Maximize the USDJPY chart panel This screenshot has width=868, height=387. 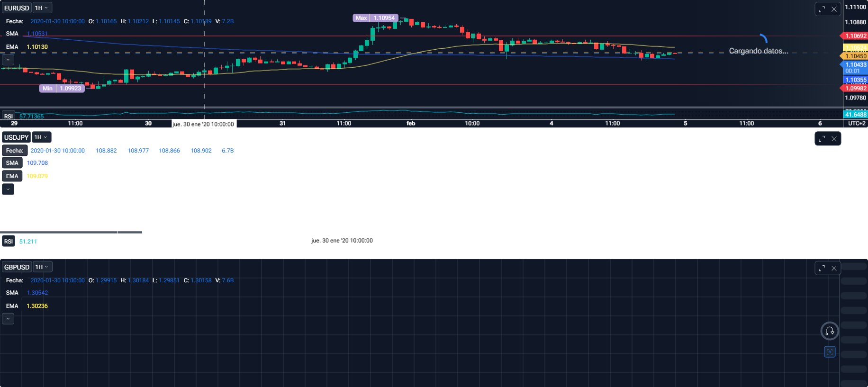point(822,139)
